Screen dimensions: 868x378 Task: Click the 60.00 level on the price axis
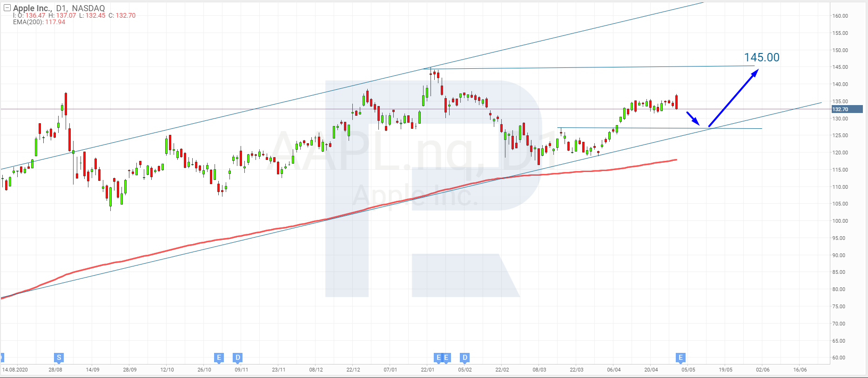click(839, 358)
